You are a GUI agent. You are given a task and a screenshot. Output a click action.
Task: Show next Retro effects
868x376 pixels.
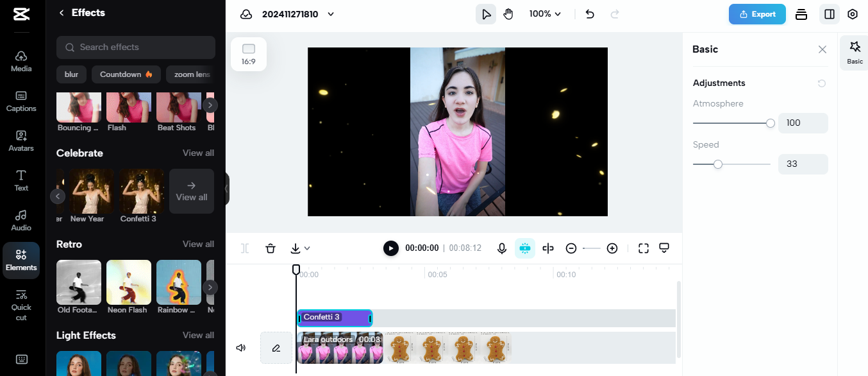coord(210,287)
